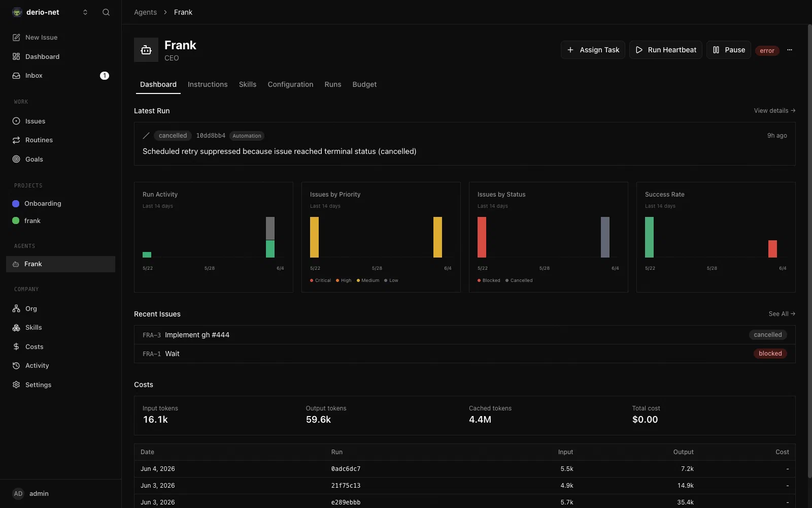Screen dimensions: 812x508
Task: Switch to the Instructions tab
Action: tap(208, 84)
